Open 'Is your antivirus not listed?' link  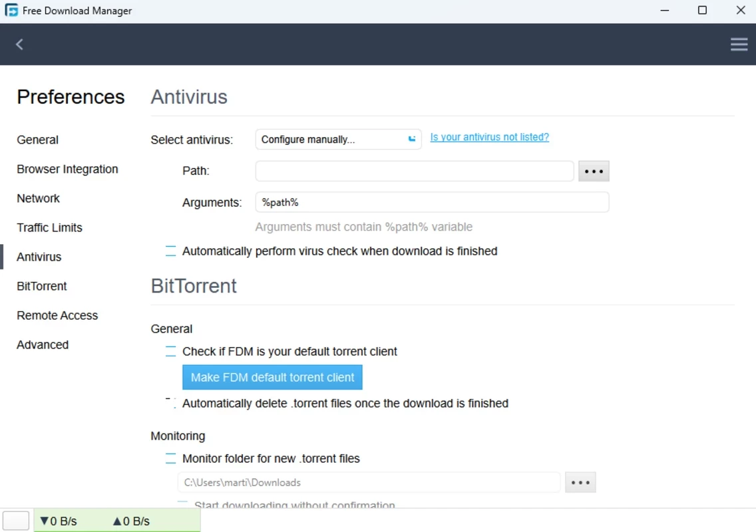pos(489,137)
